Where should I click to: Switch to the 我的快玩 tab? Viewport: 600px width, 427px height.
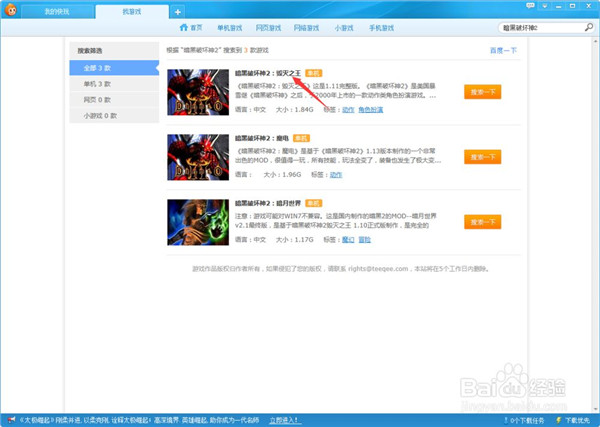[x=58, y=11]
